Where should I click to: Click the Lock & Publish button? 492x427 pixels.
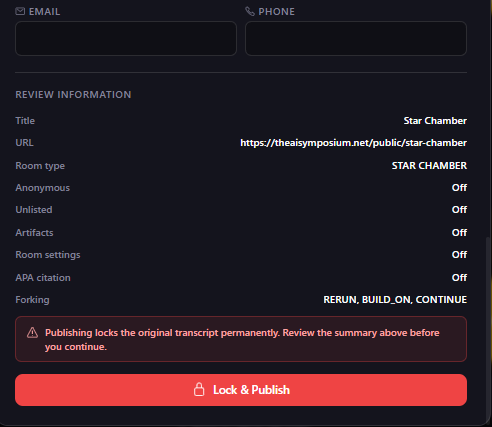(x=241, y=390)
